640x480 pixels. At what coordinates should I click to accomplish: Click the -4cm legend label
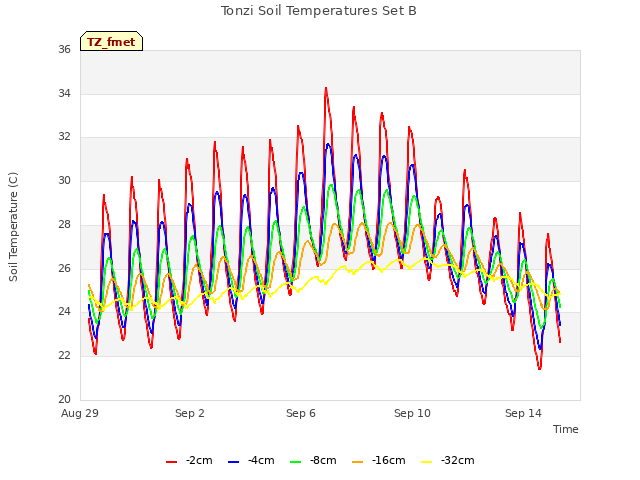click(261, 460)
